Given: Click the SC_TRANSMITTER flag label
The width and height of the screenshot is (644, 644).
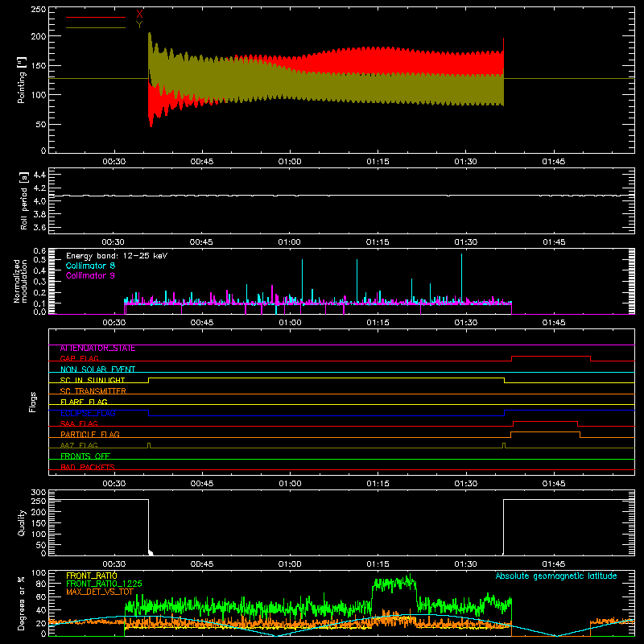Looking at the screenshot, I should pyautogui.click(x=93, y=391).
